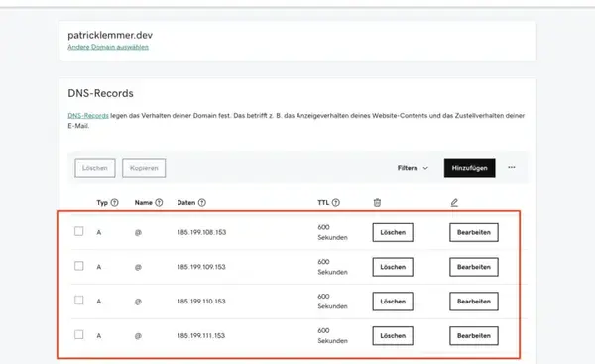The image size is (595, 364).
Task: Click the @ name of 185.199.109.153 row
Action: point(138,267)
